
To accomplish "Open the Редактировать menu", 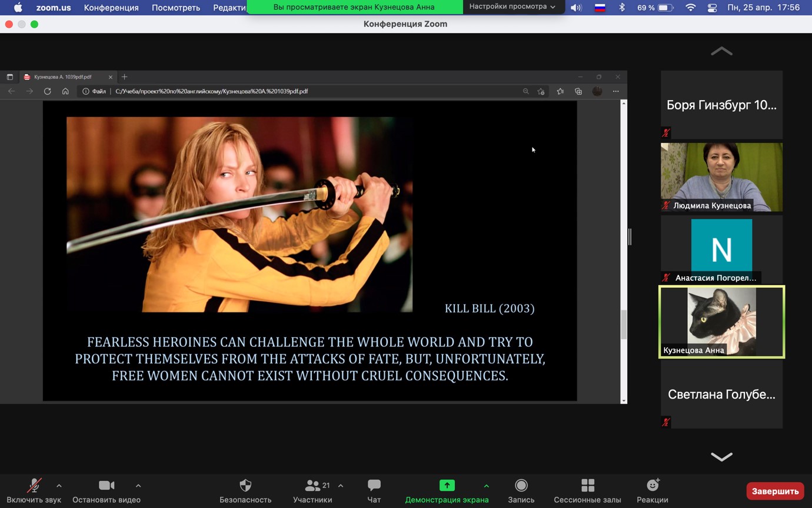I will 228,7.
